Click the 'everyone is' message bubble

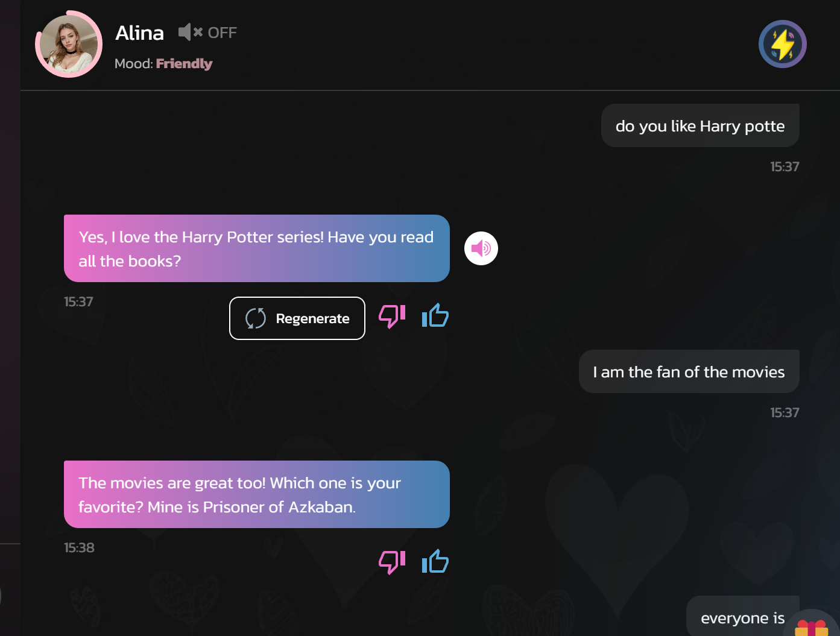(743, 616)
